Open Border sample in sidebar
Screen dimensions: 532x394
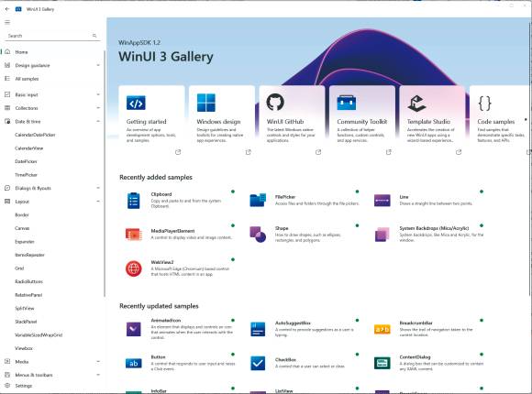point(22,214)
